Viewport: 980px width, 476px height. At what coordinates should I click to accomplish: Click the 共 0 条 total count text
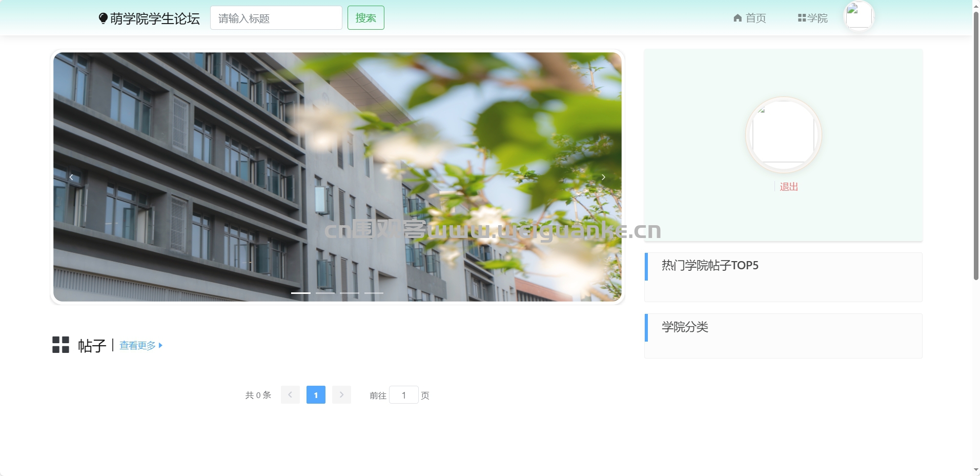(258, 395)
